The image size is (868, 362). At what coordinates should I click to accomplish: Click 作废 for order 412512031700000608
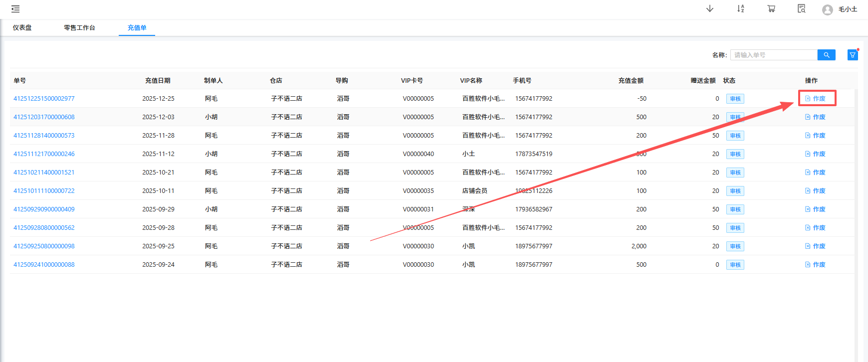816,117
